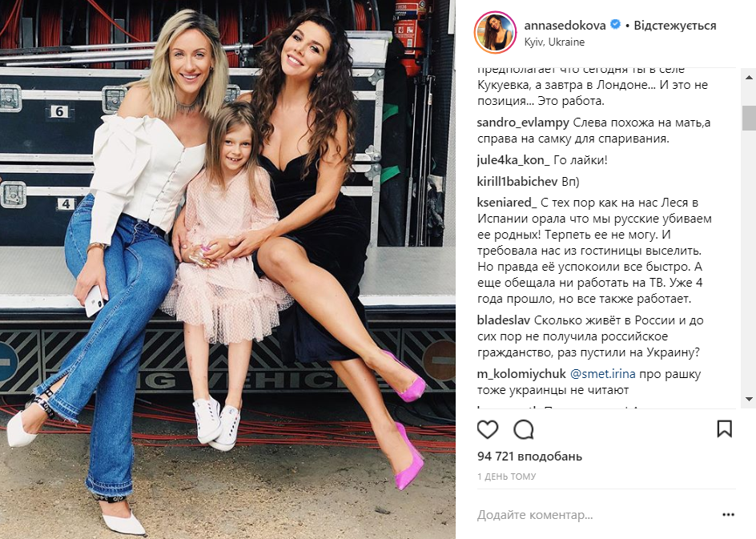Click the post photo of three people

click(227, 269)
